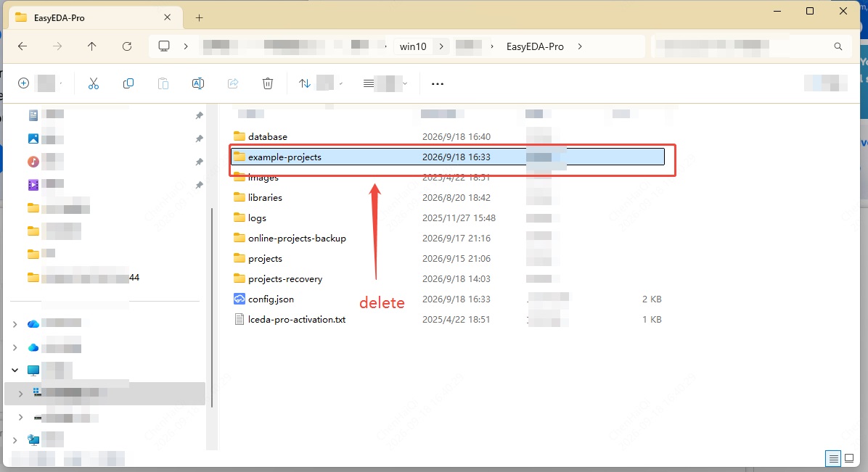Expand the chevron after the This PC icon

[186, 46]
